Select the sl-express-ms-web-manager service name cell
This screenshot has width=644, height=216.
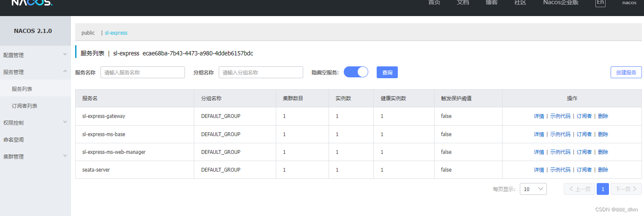135,152
